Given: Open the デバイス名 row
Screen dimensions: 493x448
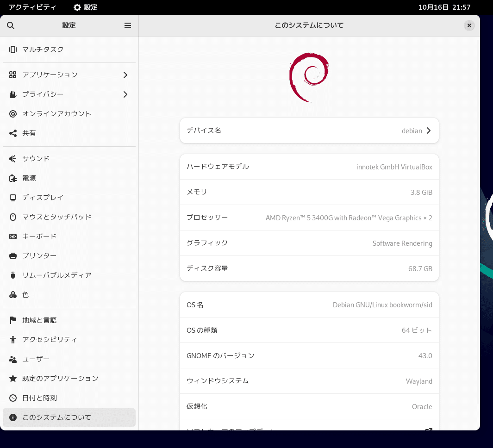Looking at the screenshot, I should 309,131.
